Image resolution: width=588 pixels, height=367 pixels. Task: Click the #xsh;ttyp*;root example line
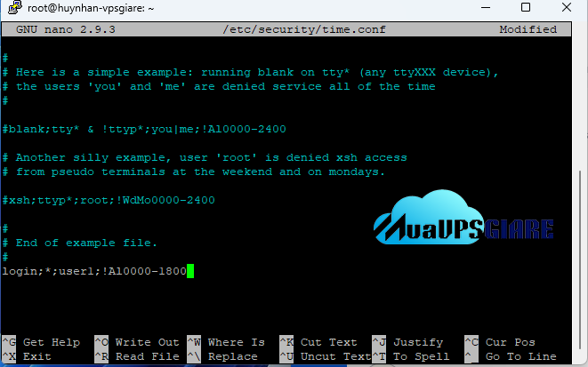point(107,200)
